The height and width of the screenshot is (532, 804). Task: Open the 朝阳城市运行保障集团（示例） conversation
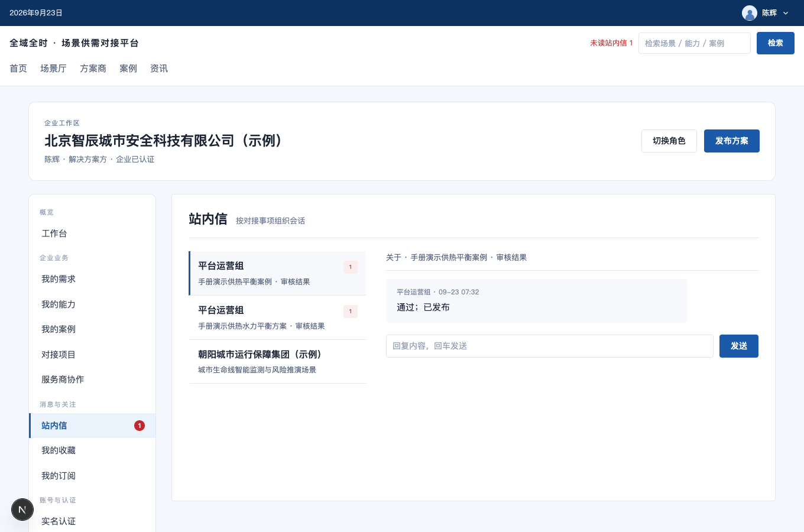(277, 362)
